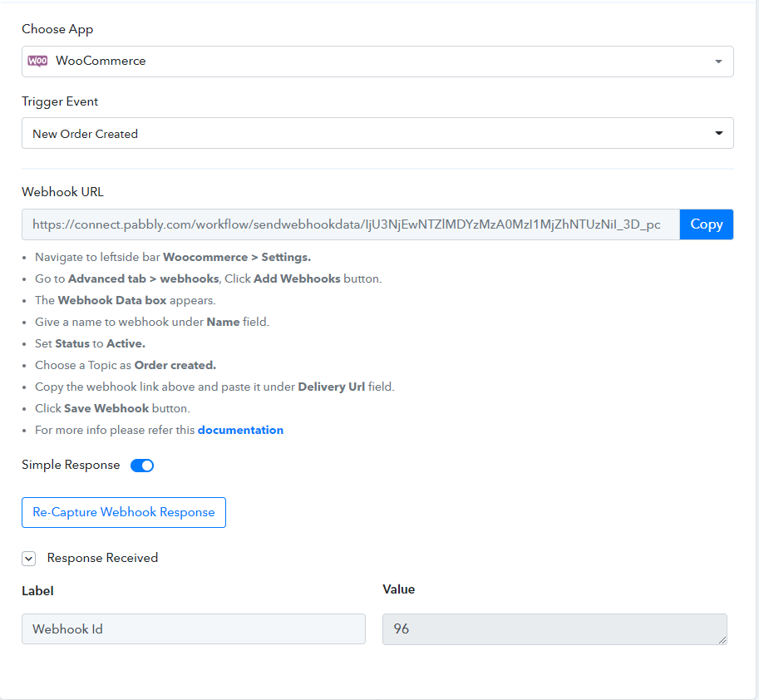759x700 pixels.
Task: Click the 'The Webhook Data box appears.' line
Action: tap(126, 300)
